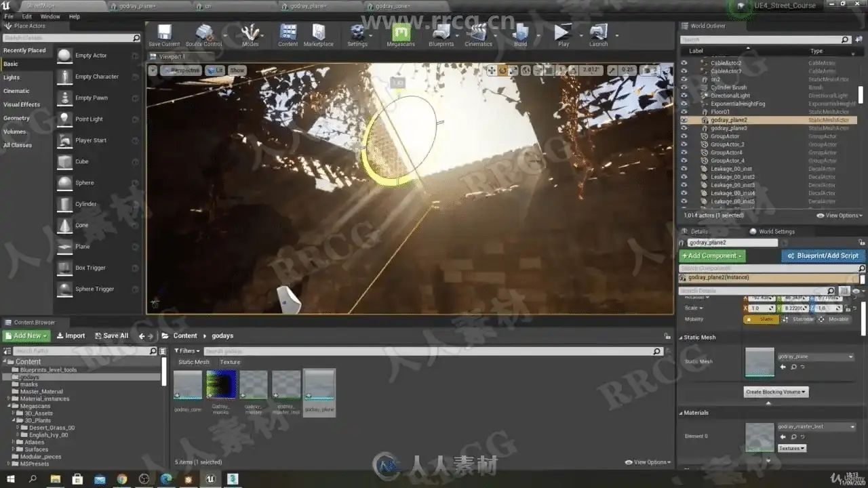The image size is (868, 488).
Task: Hide the DirectionalLight actor in outliner
Action: click(x=684, y=96)
